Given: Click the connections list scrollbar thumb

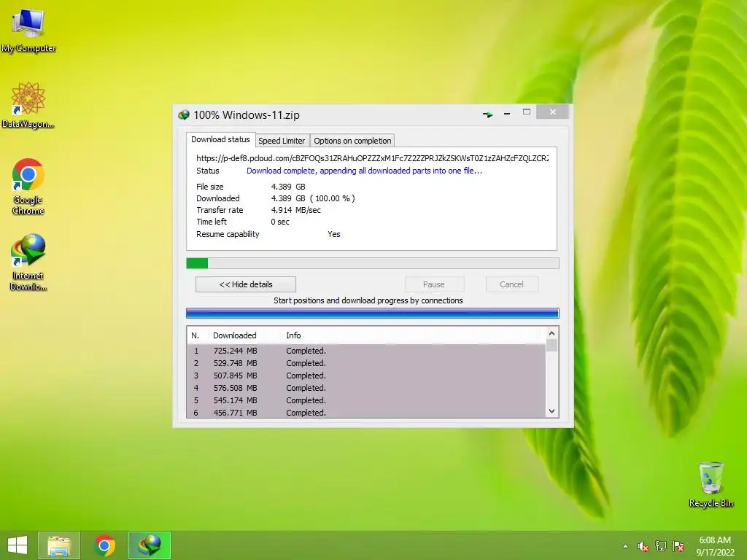Looking at the screenshot, I should click(x=551, y=345).
